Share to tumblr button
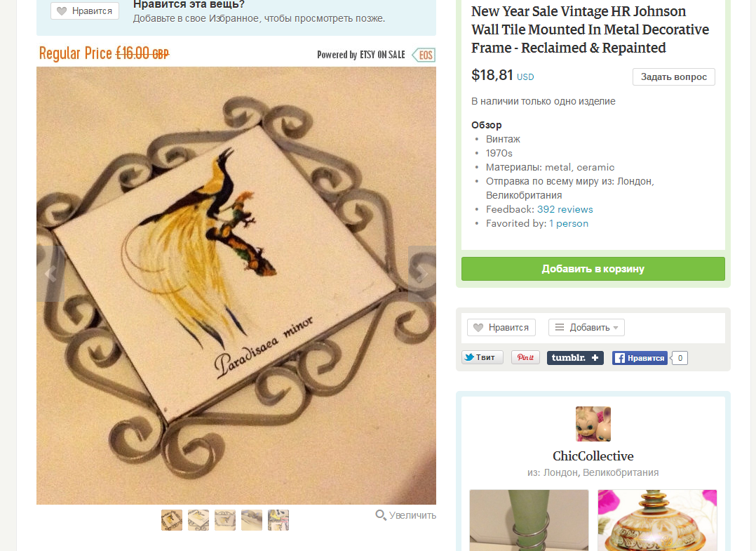The height and width of the screenshot is (551, 756). tap(575, 357)
